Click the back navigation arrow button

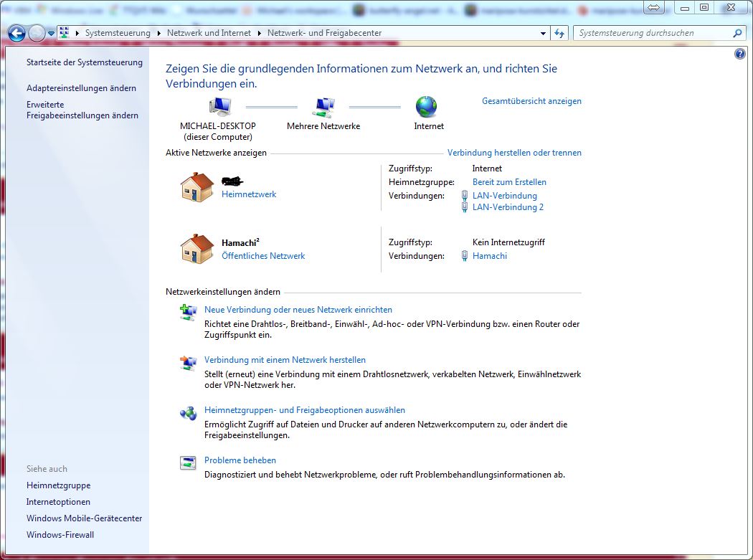[17, 33]
